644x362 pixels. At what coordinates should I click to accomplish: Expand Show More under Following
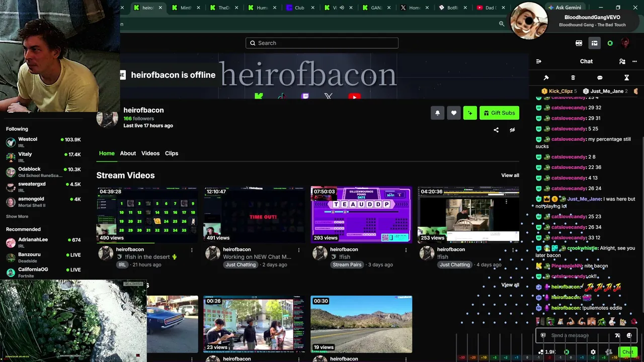coord(17,217)
